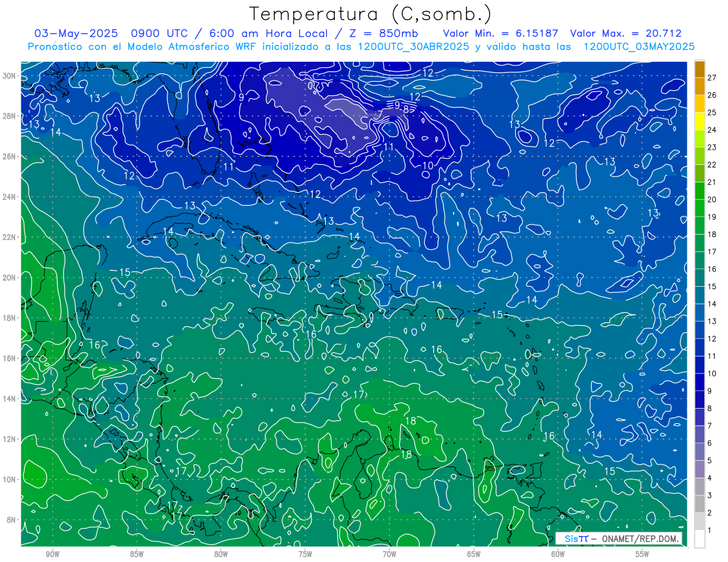
Task: Click the 30N latitude axis label
Action: point(10,76)
